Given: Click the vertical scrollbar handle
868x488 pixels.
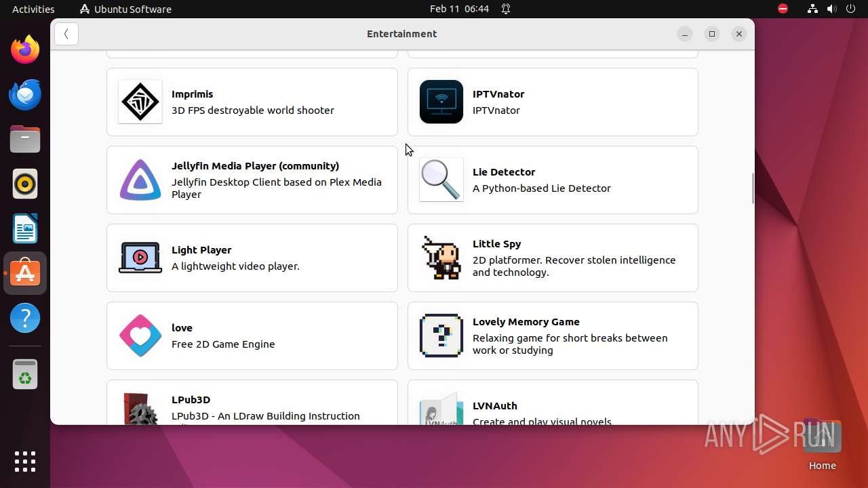Looking at the screenshot, I should (x=753, y=188).
